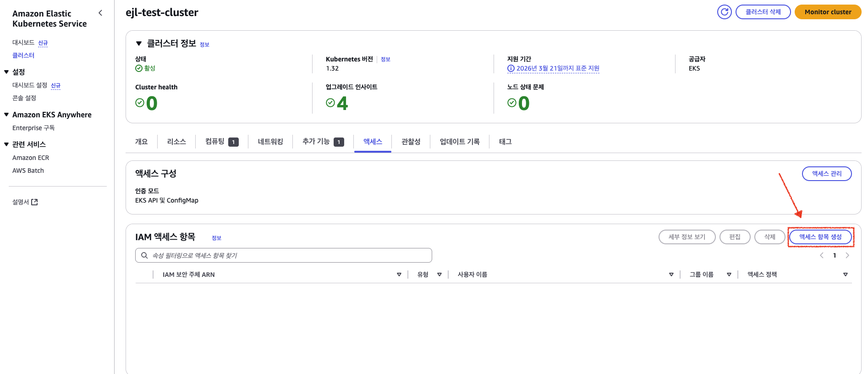
Task: Click the search icon in IAM filter field
Action: tap(144, 255)
